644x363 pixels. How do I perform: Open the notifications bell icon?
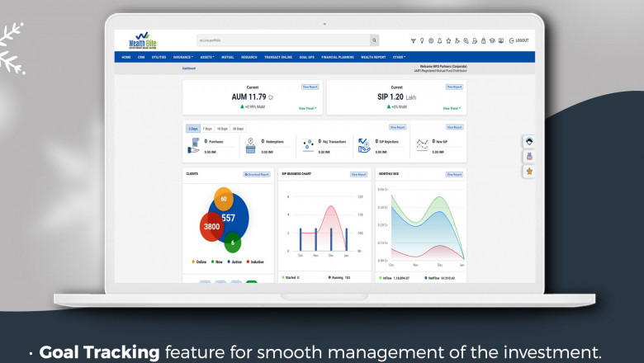pyautogui.click(x=439, y=40)
